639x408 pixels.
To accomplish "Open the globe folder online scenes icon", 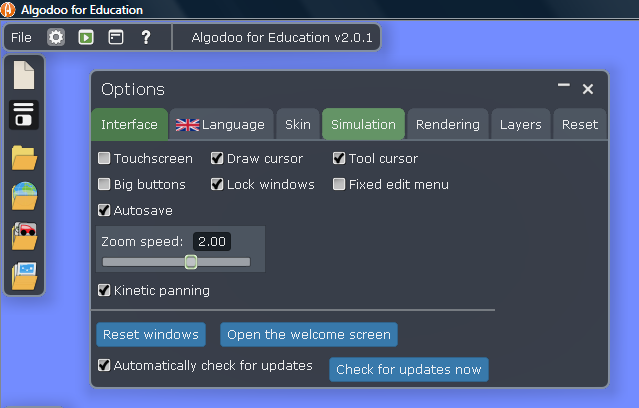I will click(x=24, y=196).
